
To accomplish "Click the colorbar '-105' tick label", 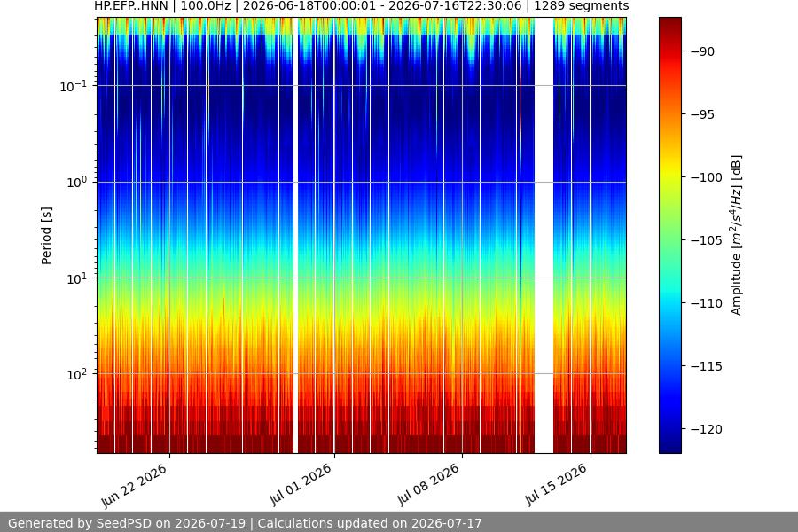I will coord(707,240).
